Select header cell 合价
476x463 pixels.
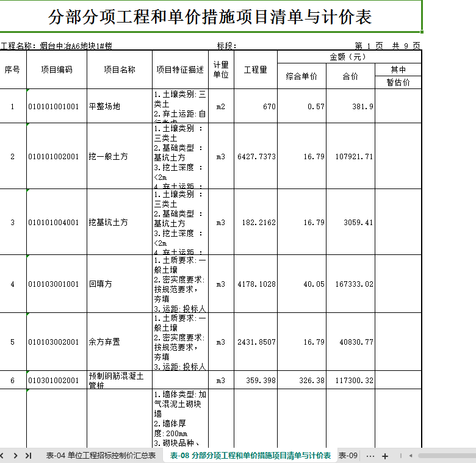tap(351, 76)
